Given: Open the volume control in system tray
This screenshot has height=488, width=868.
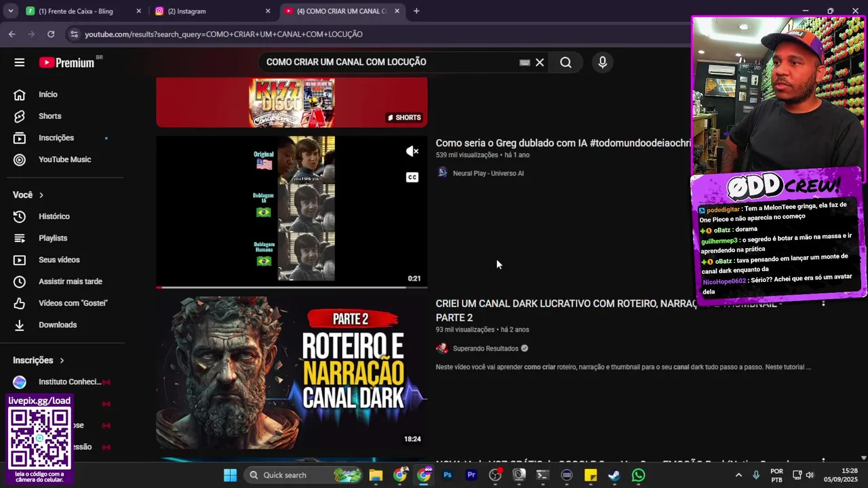Looking at the screenshot, I should tap(810, 475).
